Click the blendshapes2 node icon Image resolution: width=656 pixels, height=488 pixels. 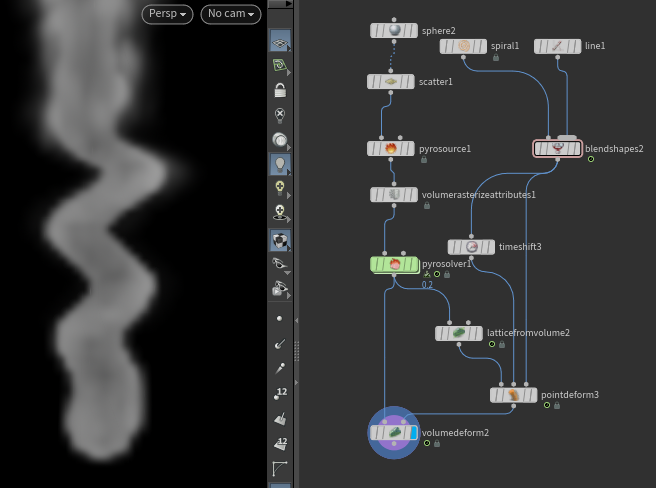point(558,149)
